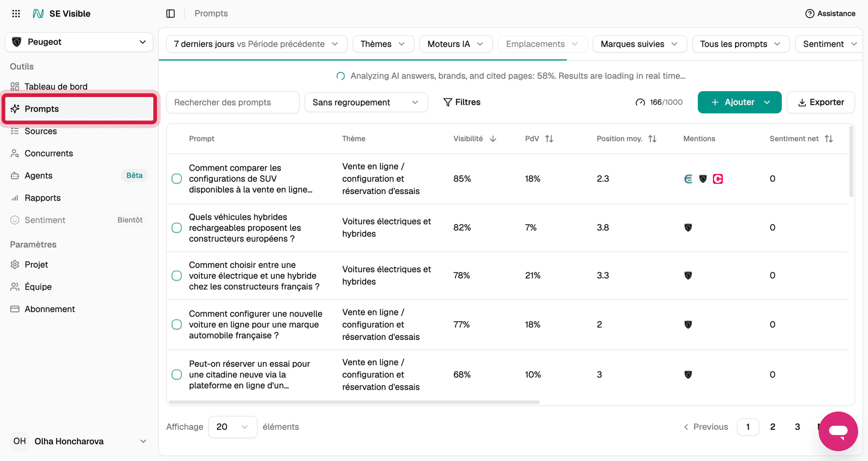This screenshot has height=461, width=868.
Task: Sort by Visibilité arrow icon
Action: pos(493,139)
